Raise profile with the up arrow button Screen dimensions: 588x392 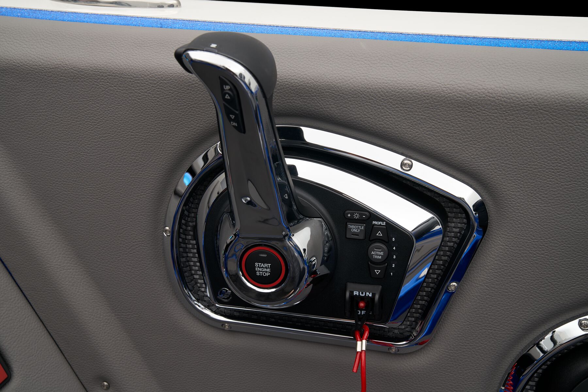coord(379,234)
